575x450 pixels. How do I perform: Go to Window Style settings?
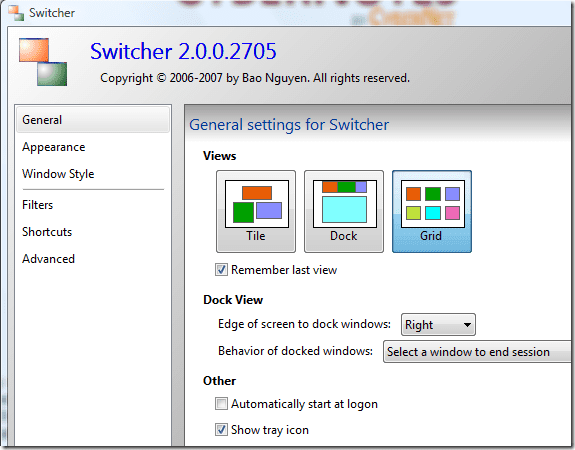[58, 174]
